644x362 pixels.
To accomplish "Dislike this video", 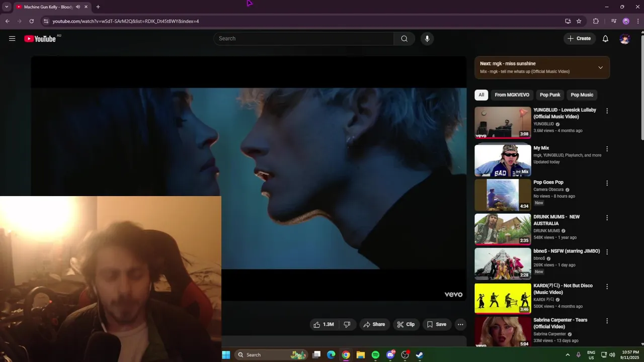I will pos(347,324).
